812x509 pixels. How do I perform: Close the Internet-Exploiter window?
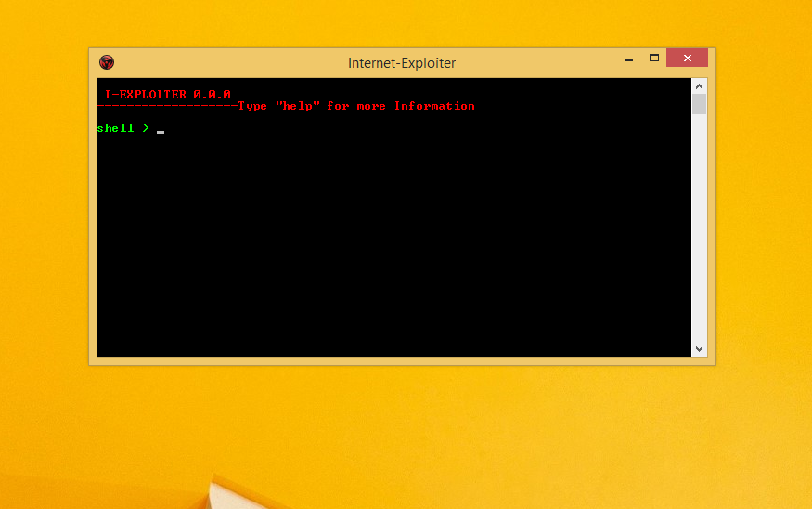point(688,59)
